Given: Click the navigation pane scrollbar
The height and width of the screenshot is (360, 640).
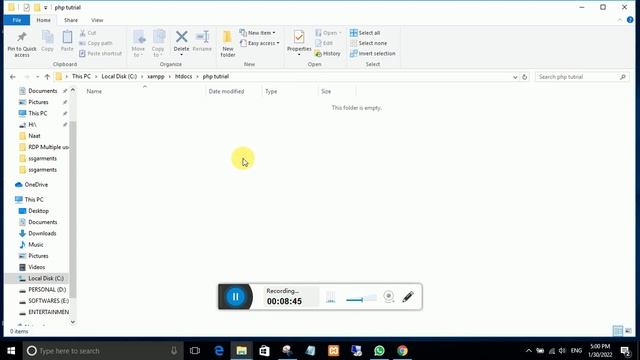Looking at the screenshot, I should click(x=73, y=209).
